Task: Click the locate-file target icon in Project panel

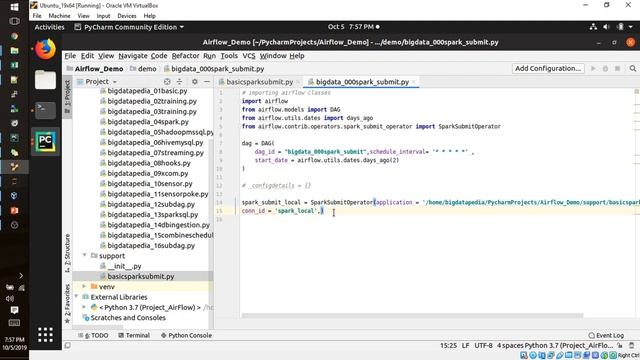Action: coord(167,82)
